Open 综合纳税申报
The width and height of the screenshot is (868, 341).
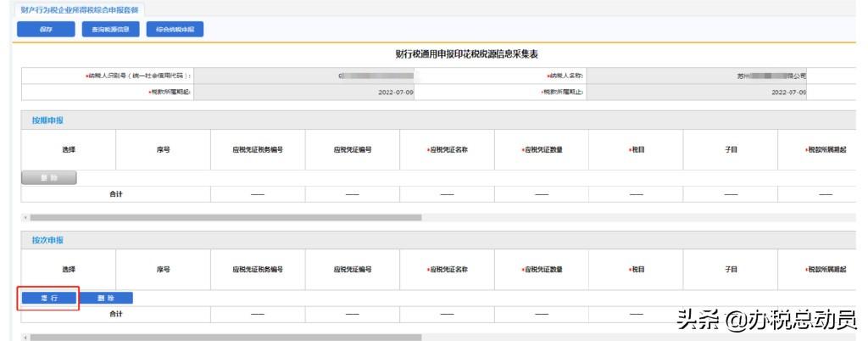(x=175, y=30)
